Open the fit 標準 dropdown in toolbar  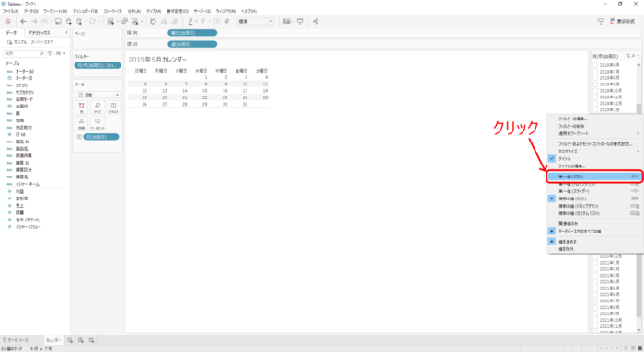click(x=255, y=21)
